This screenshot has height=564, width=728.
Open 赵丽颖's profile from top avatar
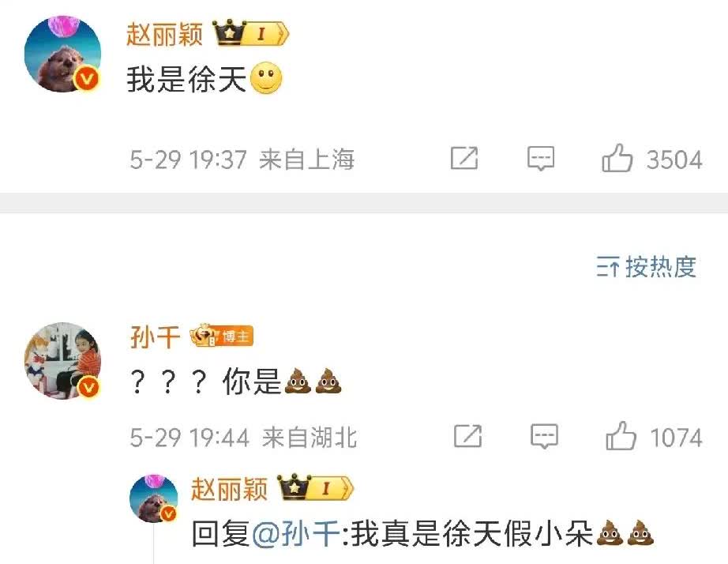[62, 54]
